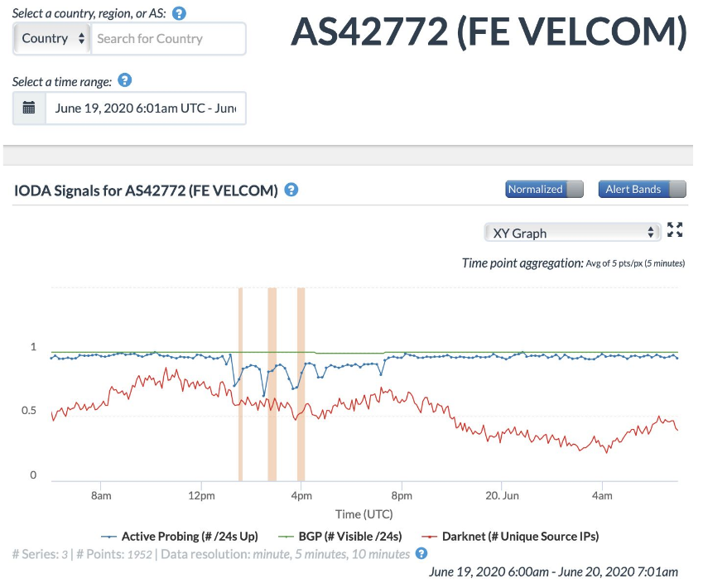Click help icon next to time range label

(x=125, y=80)
